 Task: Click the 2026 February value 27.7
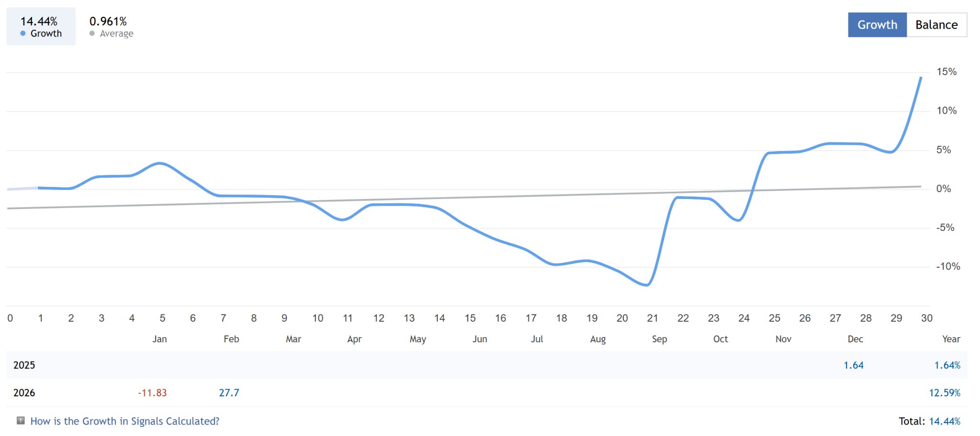[229, 393]
